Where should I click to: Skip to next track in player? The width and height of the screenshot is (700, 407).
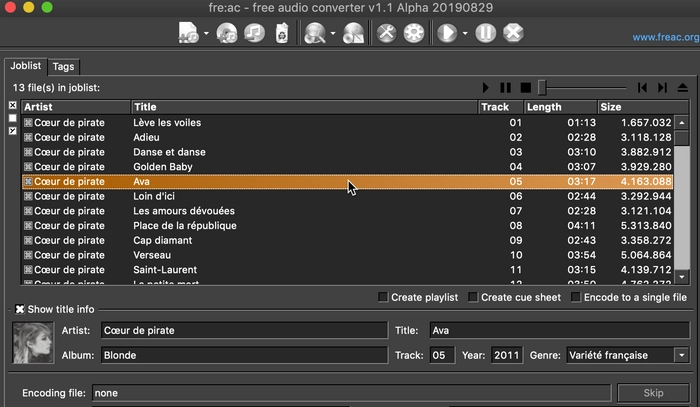point(662,87)
